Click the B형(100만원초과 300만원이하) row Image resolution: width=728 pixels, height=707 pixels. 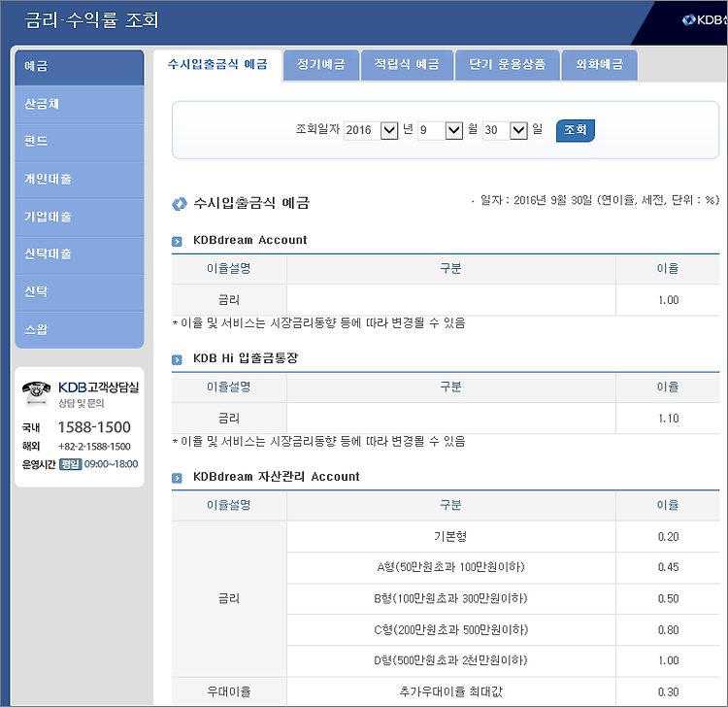450,599
